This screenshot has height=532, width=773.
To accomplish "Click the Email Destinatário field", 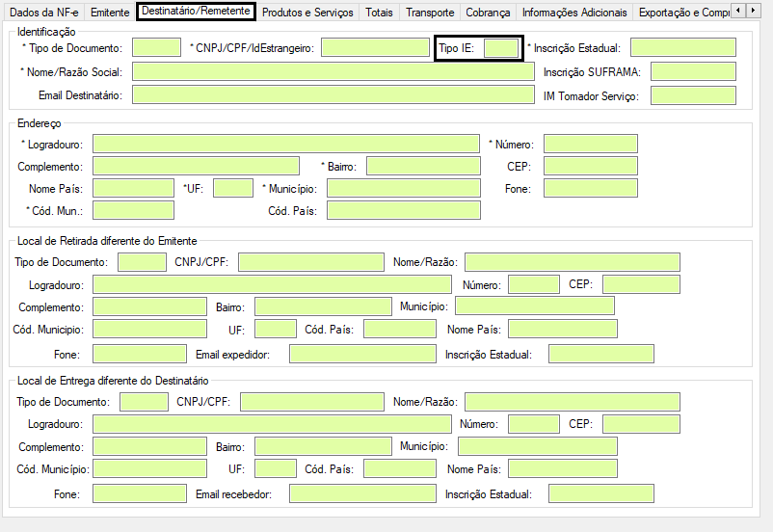I will tap(333, 94).
